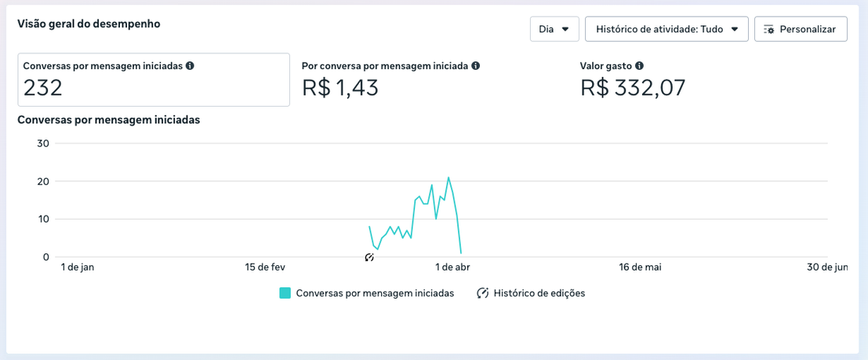Select the Valor gasto R$ 332,07 metric

(x=633, y=80)
